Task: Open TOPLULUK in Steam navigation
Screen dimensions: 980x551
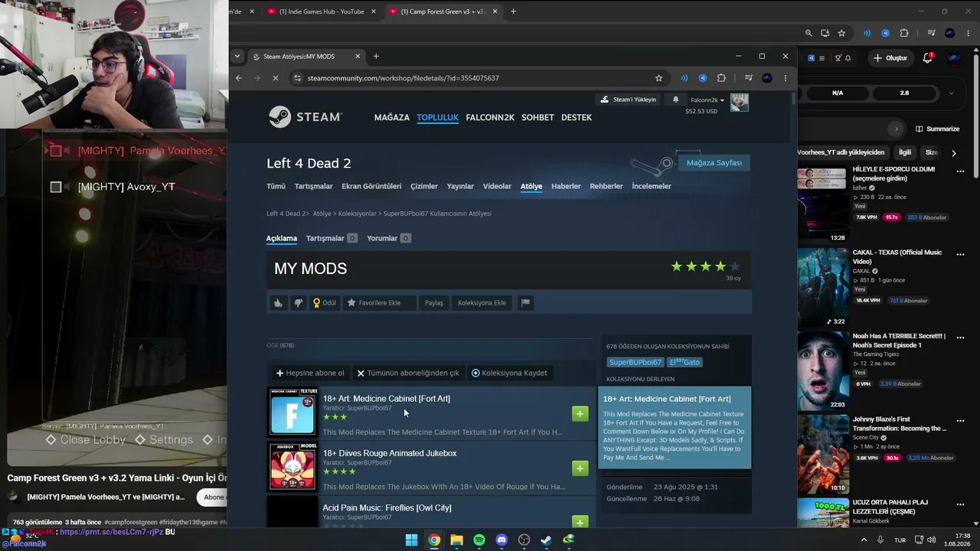Action: 438,118
